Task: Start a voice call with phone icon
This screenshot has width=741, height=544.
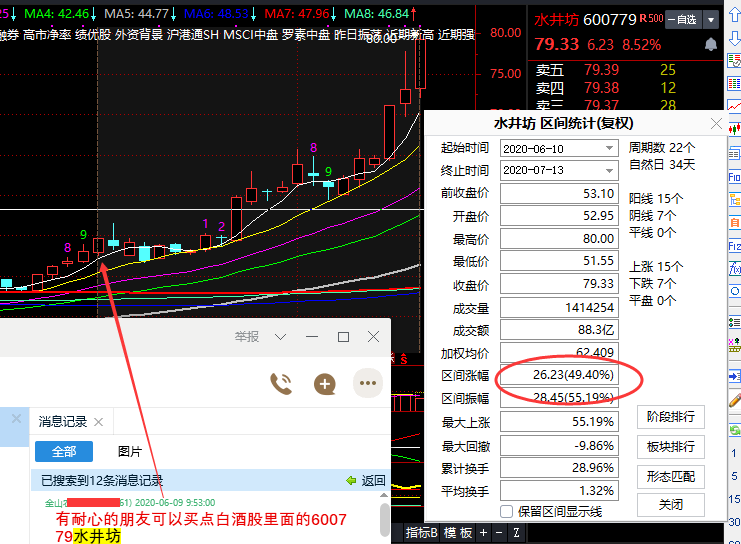Action: pyautogui.click(x=281, y=383)
